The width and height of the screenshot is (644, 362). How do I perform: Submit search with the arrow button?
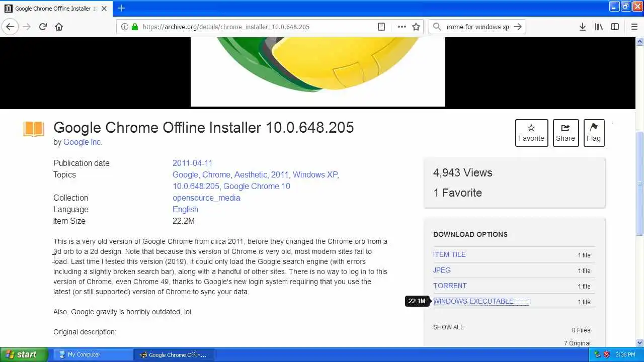518,27
